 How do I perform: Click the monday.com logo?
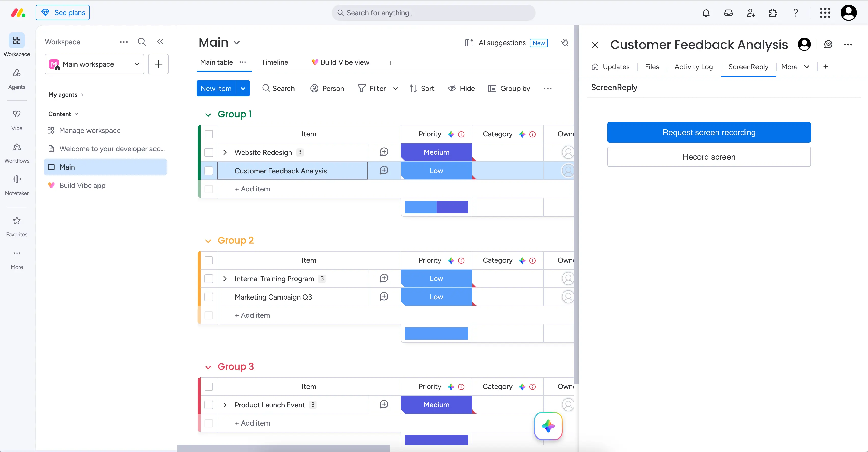pos(18,13)
